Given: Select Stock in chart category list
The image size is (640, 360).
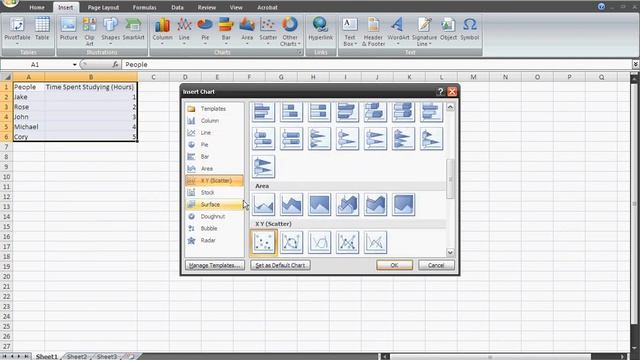Looking at the screenshot, I should (x=214, y=192).
